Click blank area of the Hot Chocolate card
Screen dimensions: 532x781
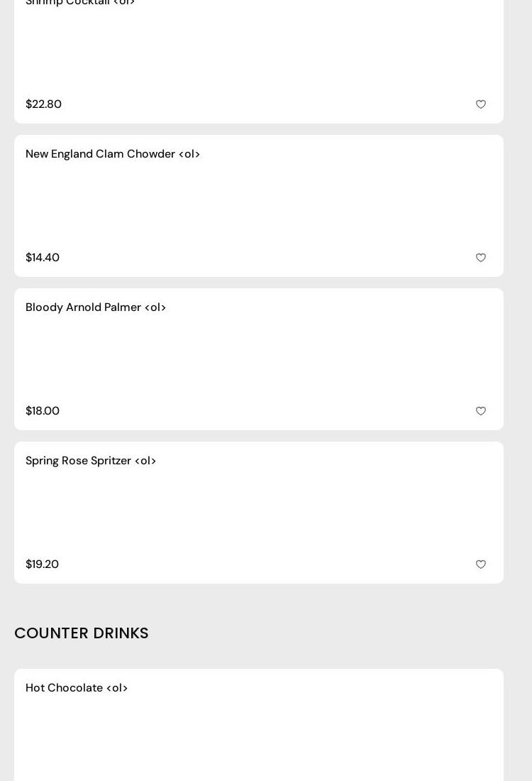259,738
